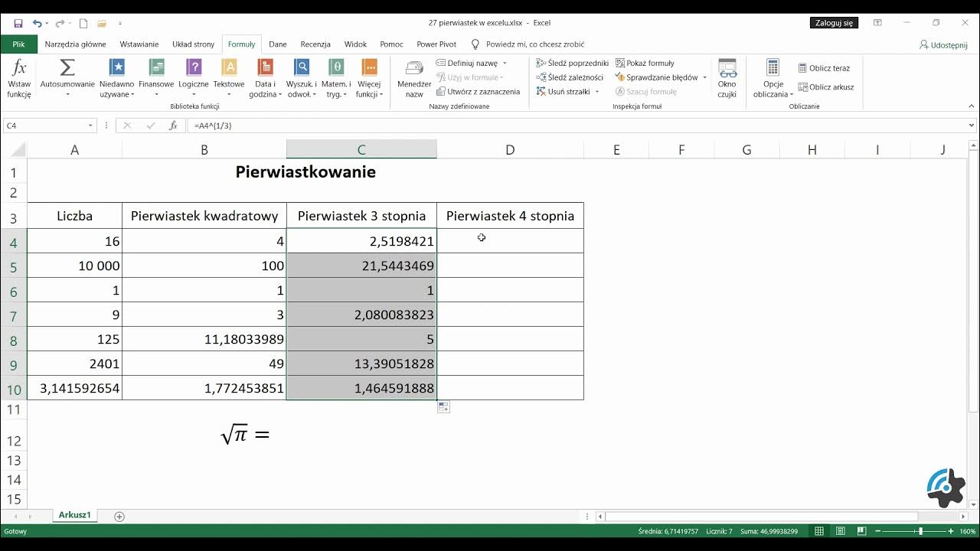Click the Udostępnij share button
This screenshot has width=980, height=551.
coord(943,45)
